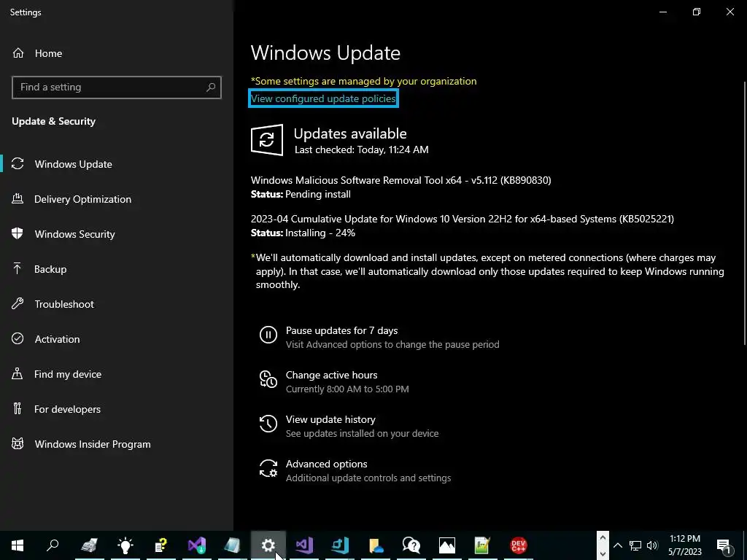747x560 pixels.
Task: Open the eraser-like app icon beside Settings gear
Action: point(233,545)
